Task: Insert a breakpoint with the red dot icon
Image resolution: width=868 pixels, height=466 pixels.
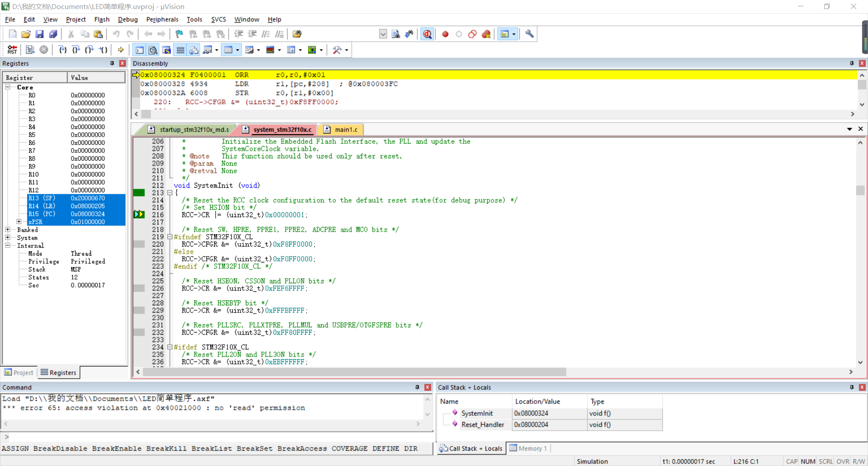Action: click(x=445, y=34)
